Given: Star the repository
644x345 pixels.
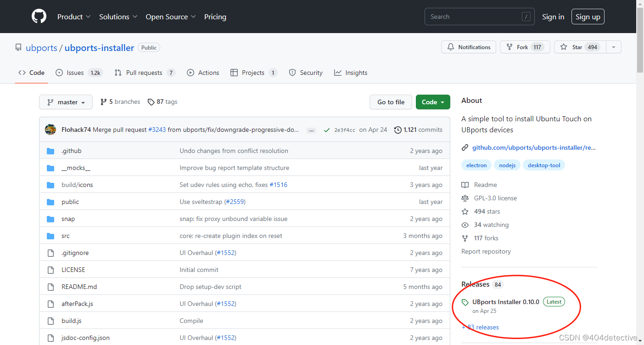Looking at the screenshot, I should pyautogui.click(x=580, y=47).
